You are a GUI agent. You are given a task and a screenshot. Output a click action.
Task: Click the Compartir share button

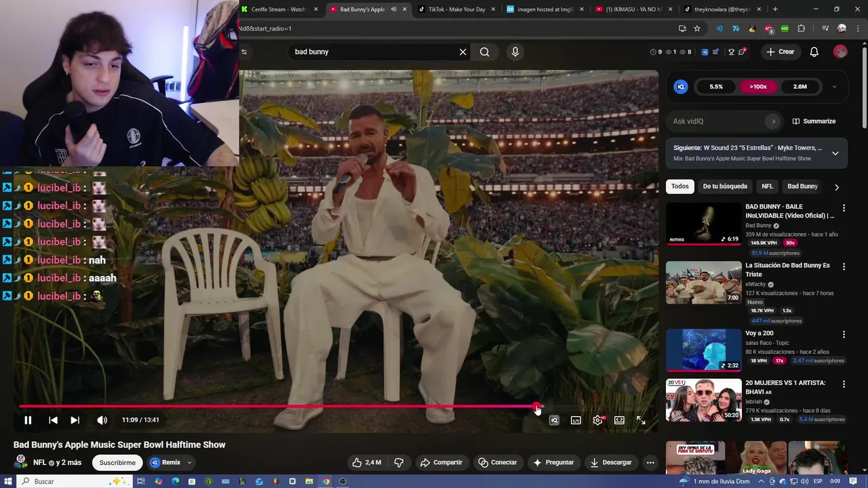point(441,463)
